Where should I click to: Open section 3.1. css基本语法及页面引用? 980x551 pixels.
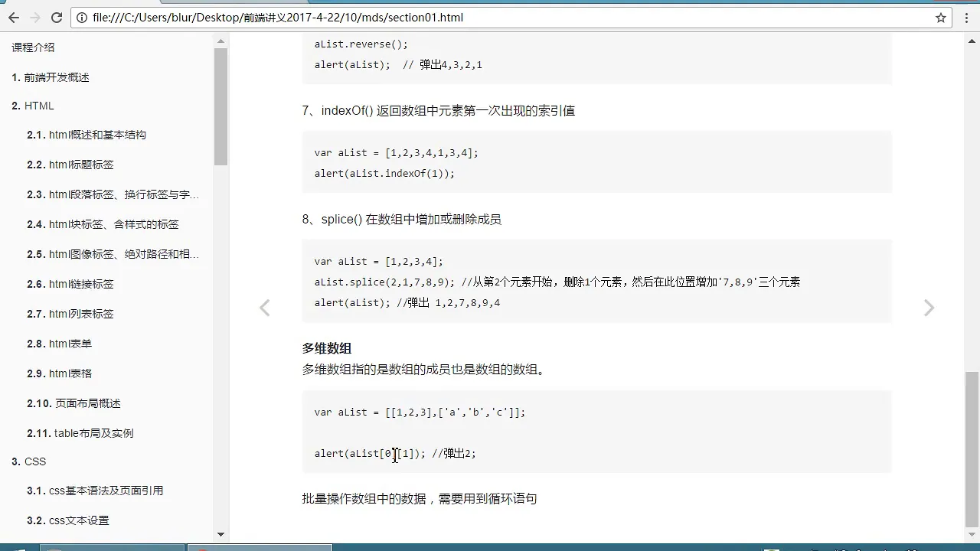tap(95, 491)
